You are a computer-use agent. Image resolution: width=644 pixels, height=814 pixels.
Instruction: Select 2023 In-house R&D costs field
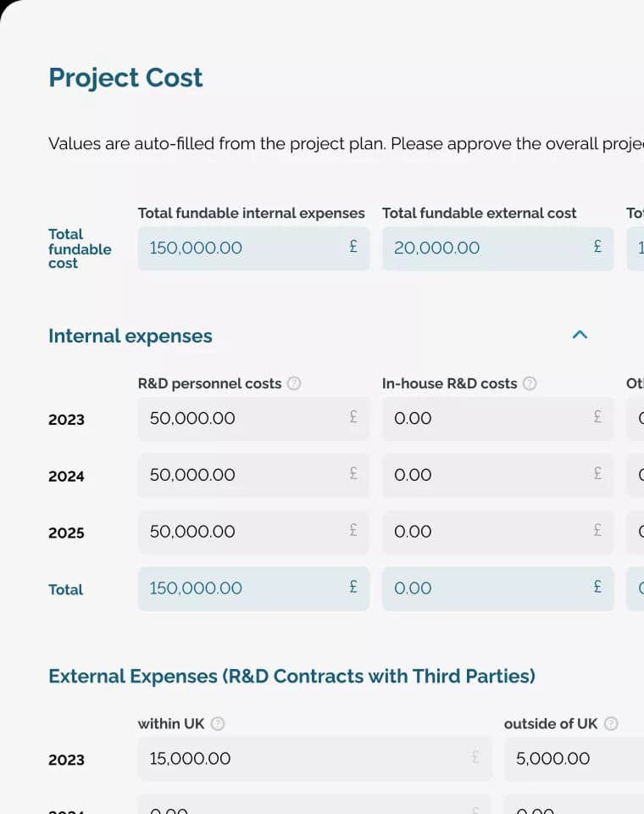[x=498, y=418]
